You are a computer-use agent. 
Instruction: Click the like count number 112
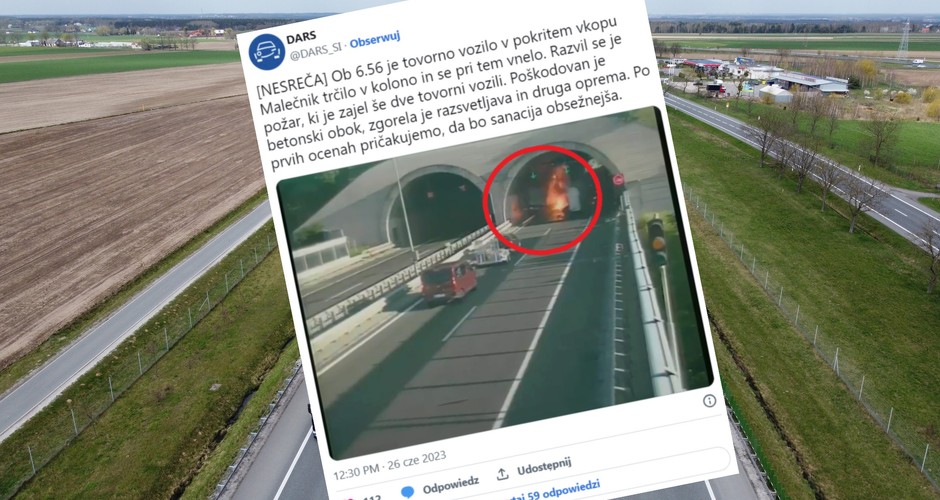point(372,498)
